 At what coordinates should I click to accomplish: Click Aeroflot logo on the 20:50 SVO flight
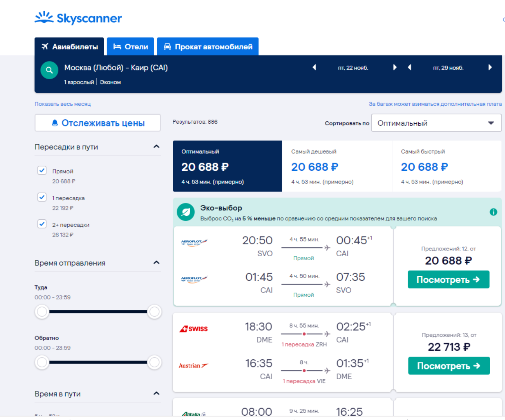(194, 242)
